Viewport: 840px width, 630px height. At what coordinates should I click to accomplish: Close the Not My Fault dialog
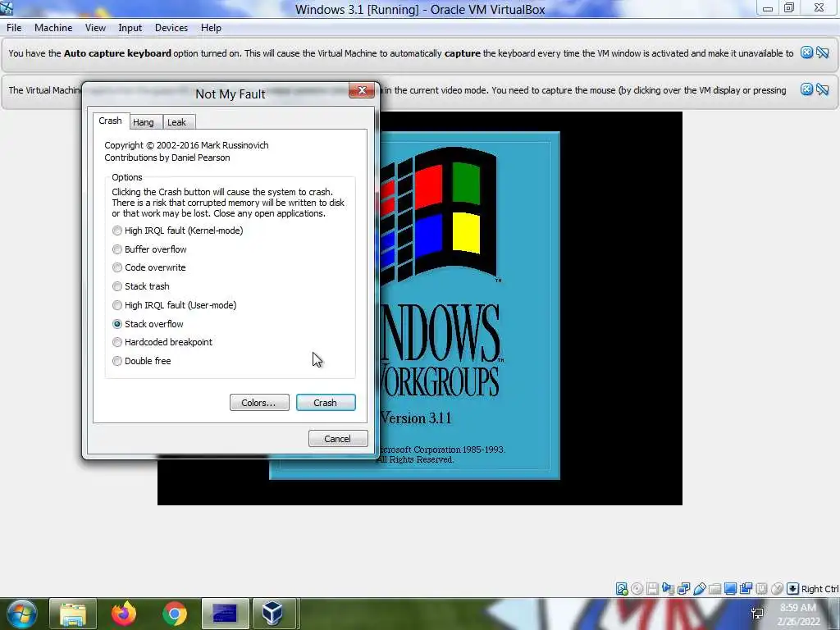pyautogui.click(x=362, y=90)
